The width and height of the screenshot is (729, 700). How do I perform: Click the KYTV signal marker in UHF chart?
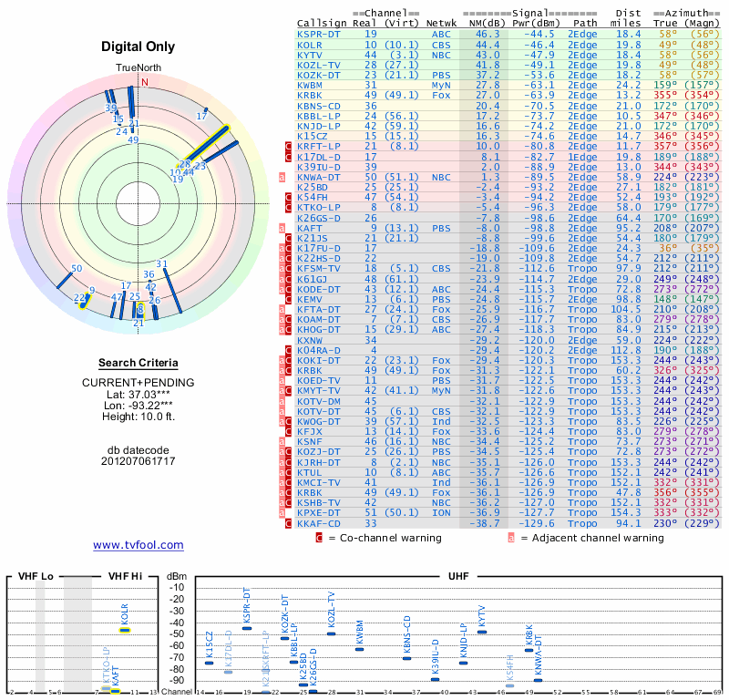(x=482, y=632)
